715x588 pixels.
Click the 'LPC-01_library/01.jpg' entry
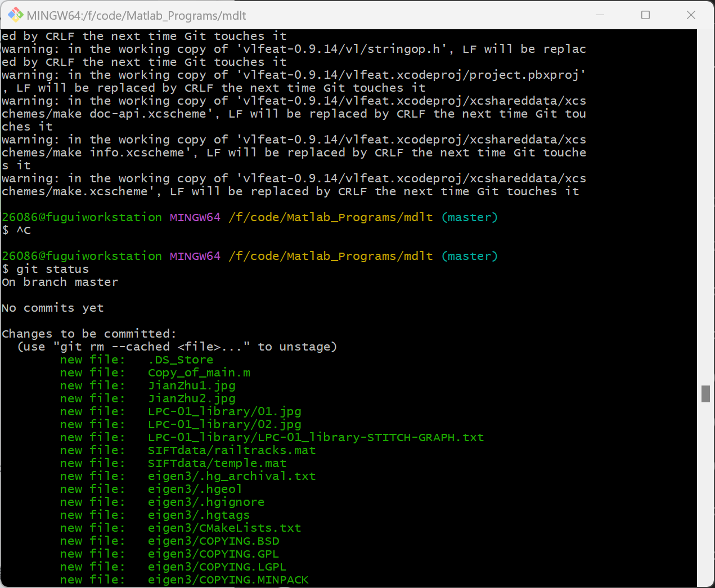pyautogui.click(x=224, y=411)
